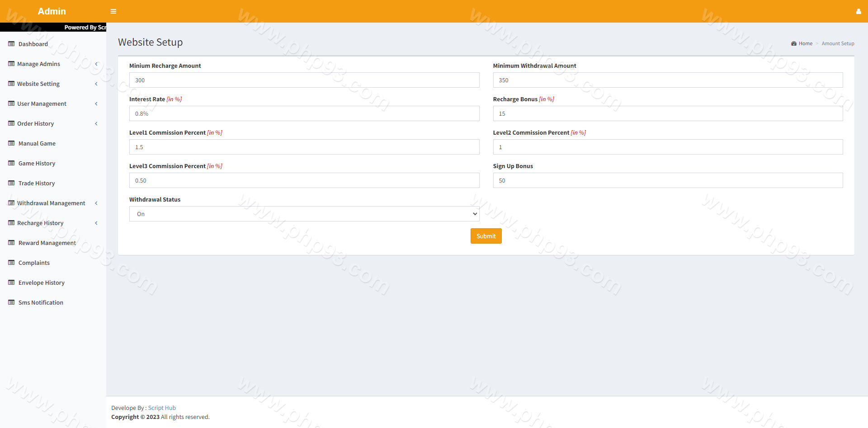
Task: Expand the Website Setting submenu chevron
Action: tap(96, 84)
